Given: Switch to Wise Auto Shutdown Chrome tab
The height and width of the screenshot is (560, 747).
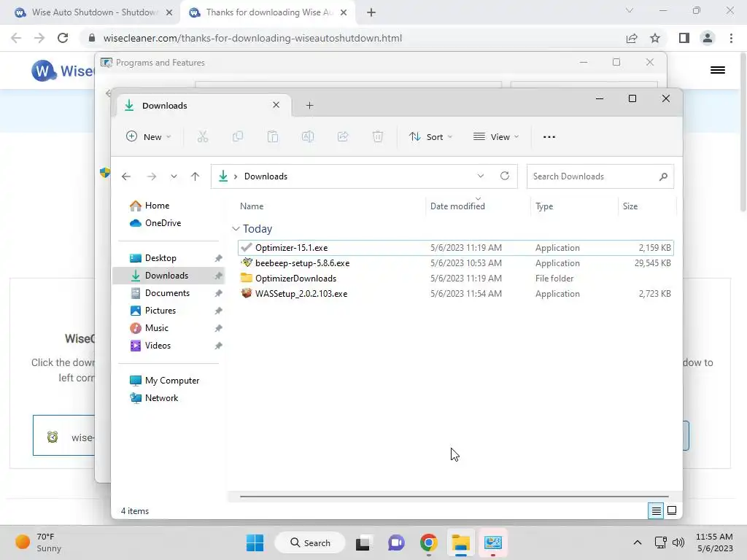Looking at the screenshot, I should 93,12.
